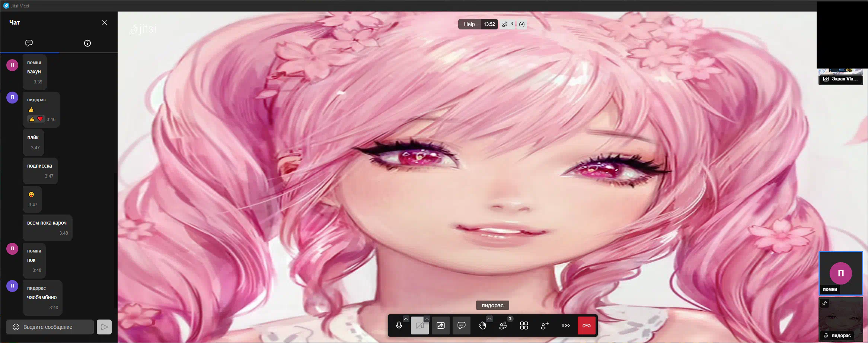Invite people to the meeting
The width and height of the screenshot is (868, 343).
[545, 325]
